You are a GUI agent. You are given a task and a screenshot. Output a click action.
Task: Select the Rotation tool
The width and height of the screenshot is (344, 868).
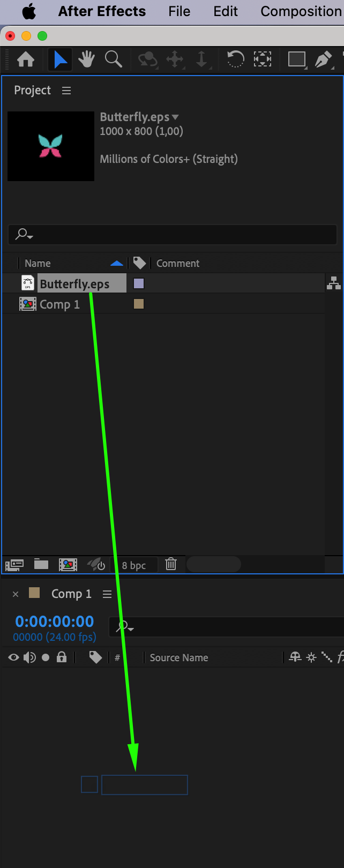point(235,59)
